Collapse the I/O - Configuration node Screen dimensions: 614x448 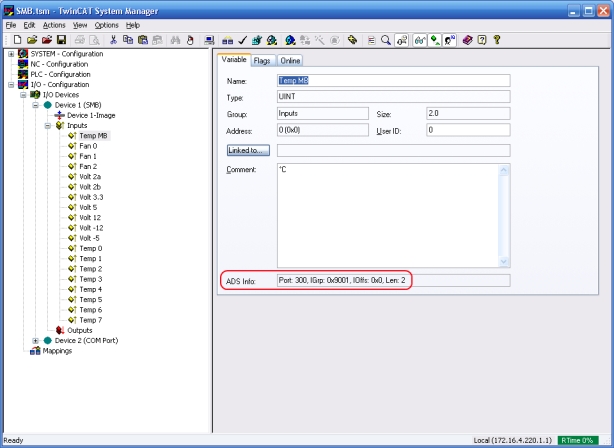click(11, 85)
